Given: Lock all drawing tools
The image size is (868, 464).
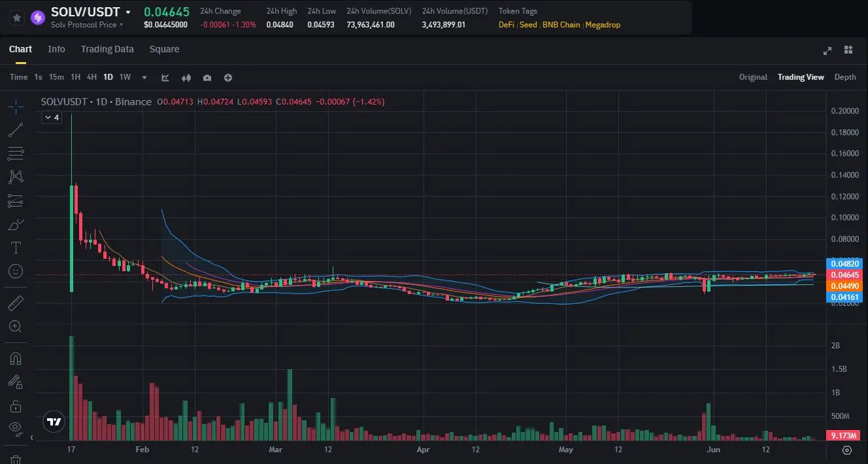Looking at the screenshot, I should (16, 406).
